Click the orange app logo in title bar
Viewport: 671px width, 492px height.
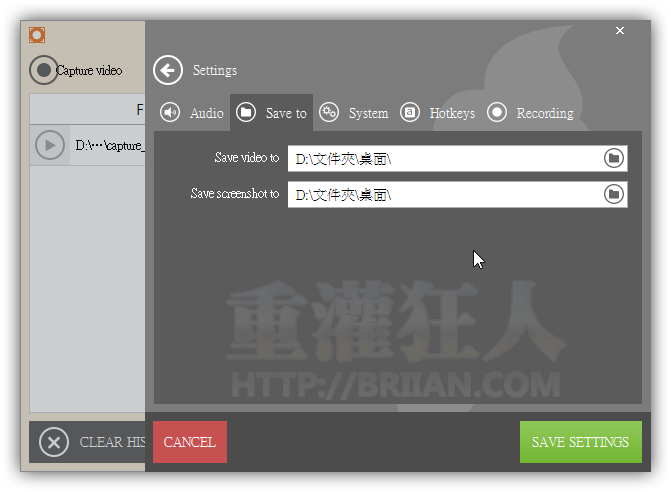(x=37, y=36)
